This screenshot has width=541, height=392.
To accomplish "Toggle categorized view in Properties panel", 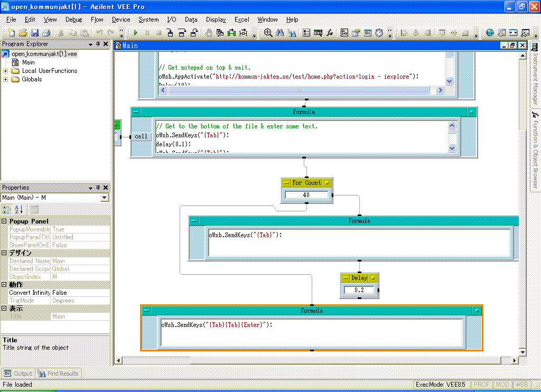I will pos(7,210).
